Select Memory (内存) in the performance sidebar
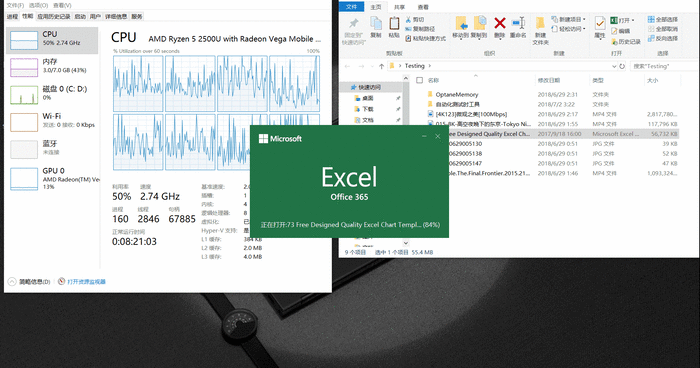700x368 pixels. point(52,67)
